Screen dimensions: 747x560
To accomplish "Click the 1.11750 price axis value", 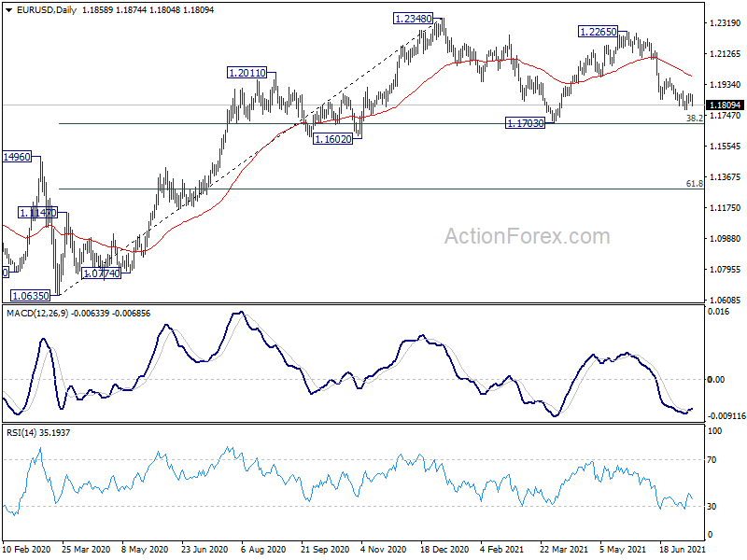I will pyautogui.click(x=726, y=208).
